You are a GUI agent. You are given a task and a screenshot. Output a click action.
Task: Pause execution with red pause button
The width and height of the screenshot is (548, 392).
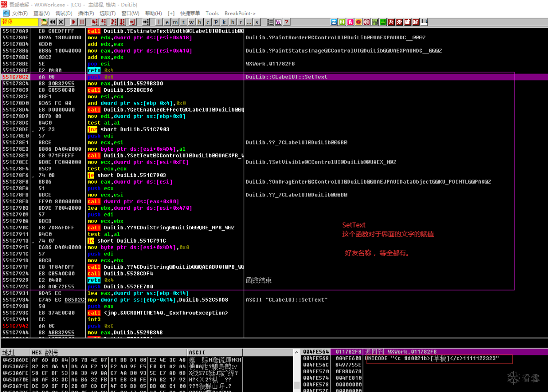[82, 22]
